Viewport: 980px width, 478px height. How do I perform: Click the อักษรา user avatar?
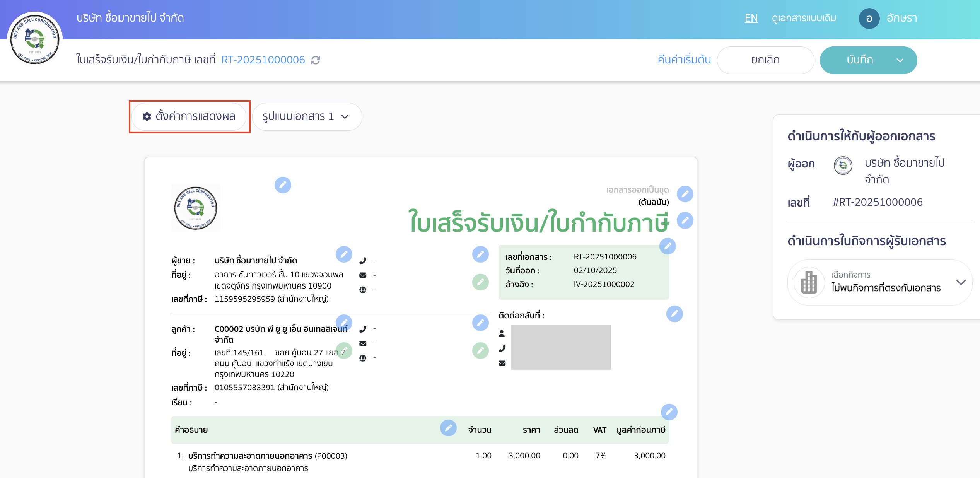pos(869,18)
